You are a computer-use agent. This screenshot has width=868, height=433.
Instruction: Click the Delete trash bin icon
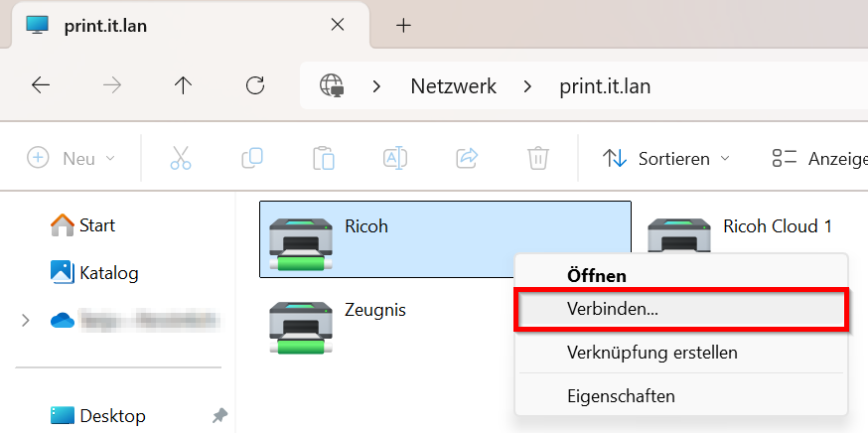tap(537, 158)
